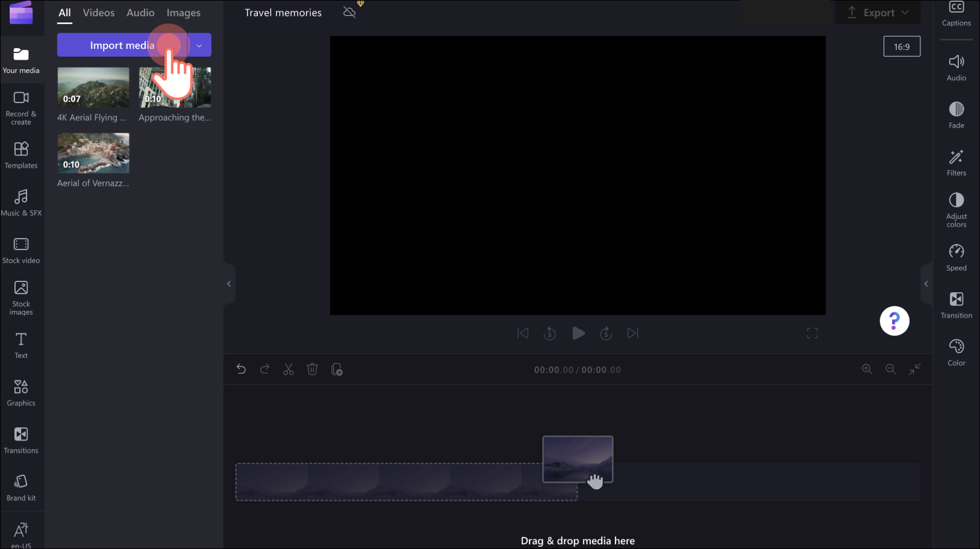Open the Transitions panel in left sidebar
The width and height of the screenshot is (980, 549).
click(21, 440)
